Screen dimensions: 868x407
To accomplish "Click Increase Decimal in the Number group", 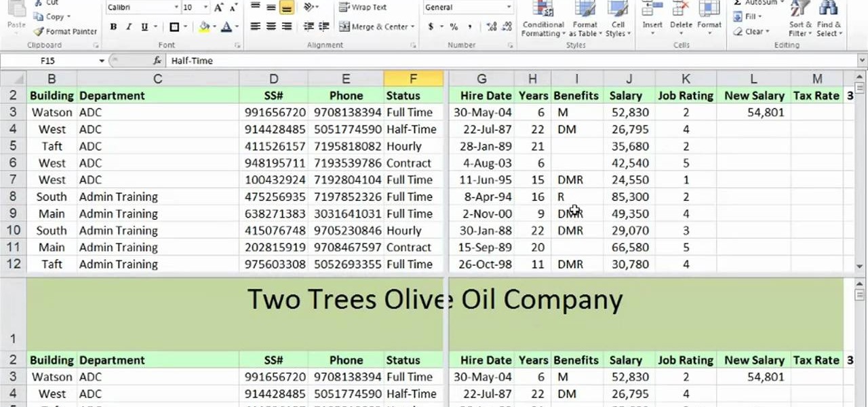I will [491, 27].
